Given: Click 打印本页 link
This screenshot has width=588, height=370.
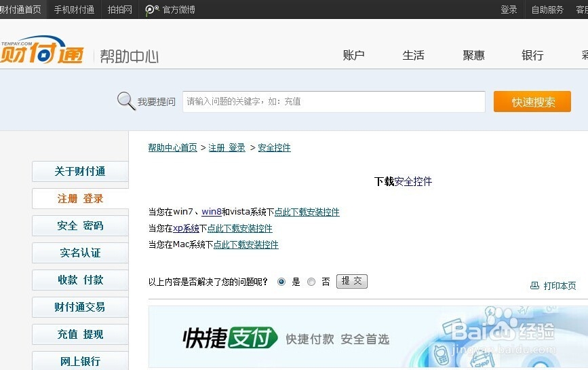Looking at the screenshot, I should (x=560, y=286).
